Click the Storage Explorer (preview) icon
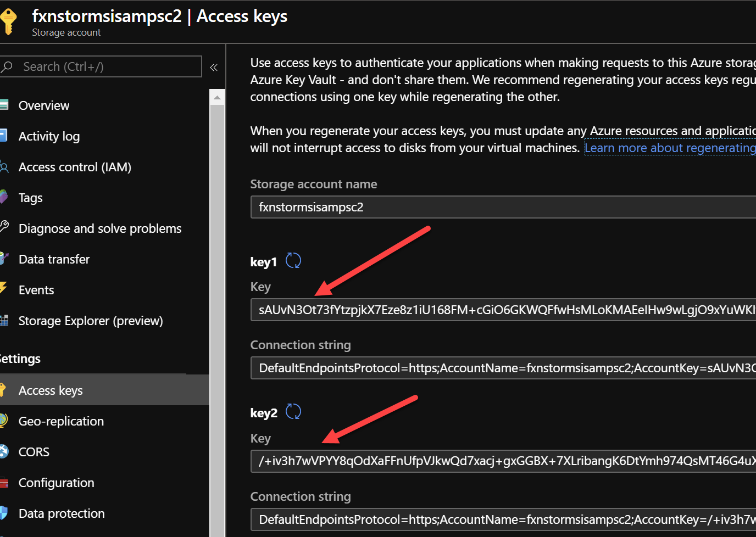 click(x=4, y=321)
